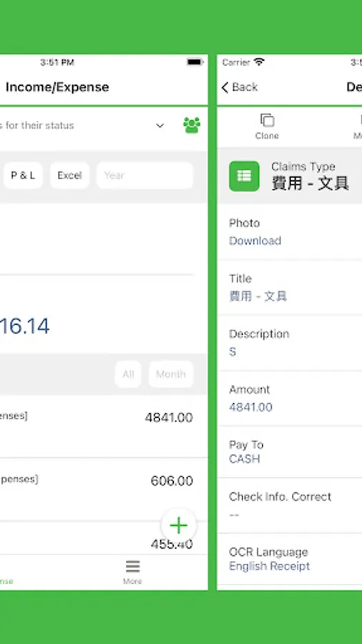Tap the 16.14 total amount
This screenshot has height=644, width=362.
pos(24,326)
